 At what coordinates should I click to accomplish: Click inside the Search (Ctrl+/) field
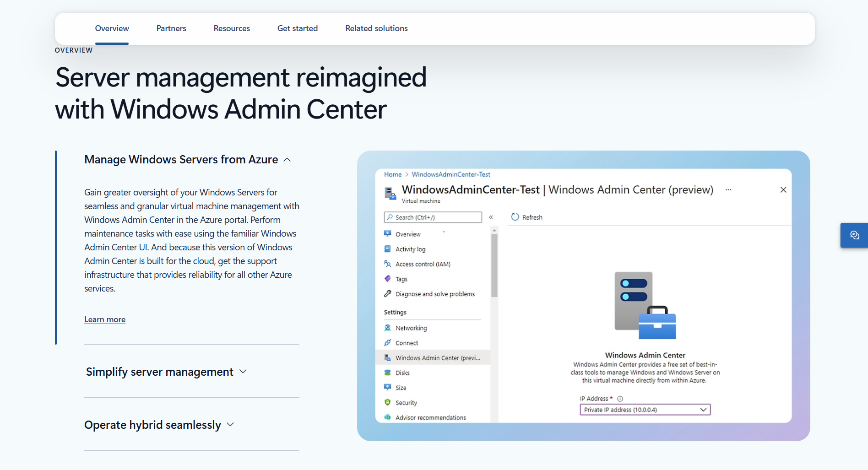[x=433, y=217]
